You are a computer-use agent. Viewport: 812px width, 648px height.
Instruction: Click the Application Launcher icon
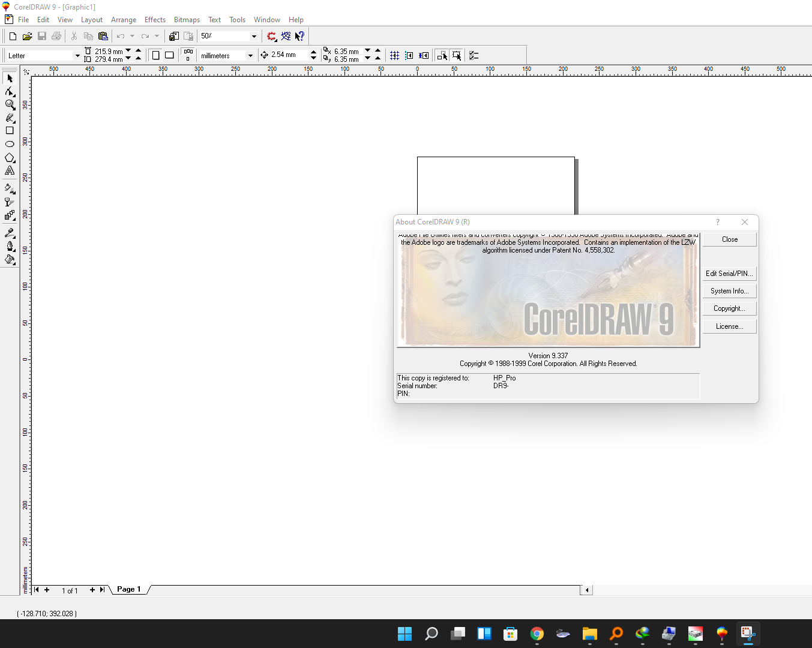point(272,36)
